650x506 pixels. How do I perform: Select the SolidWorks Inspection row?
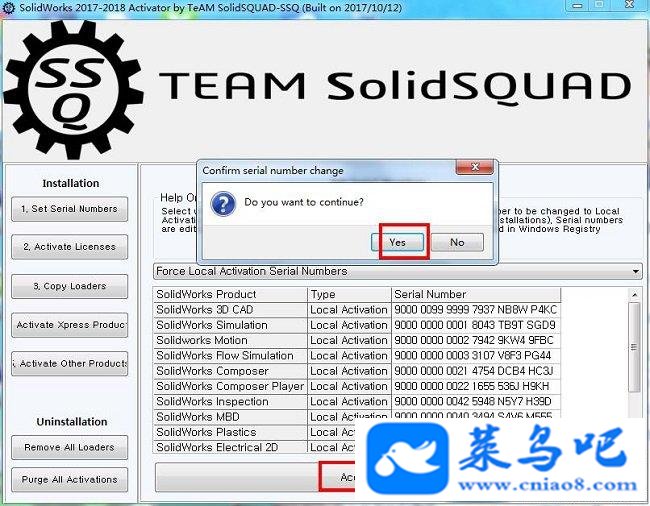click(357, 402)
